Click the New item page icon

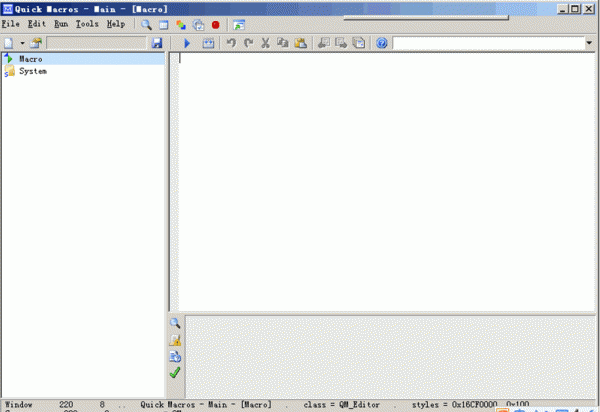click(x=9, y=43)
